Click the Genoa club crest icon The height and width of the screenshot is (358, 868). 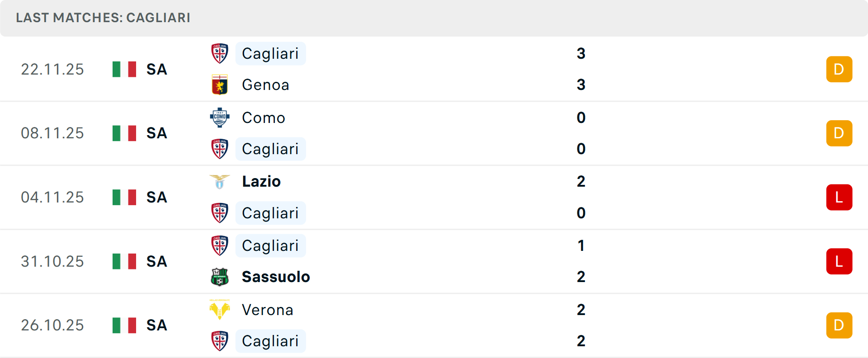220,85
